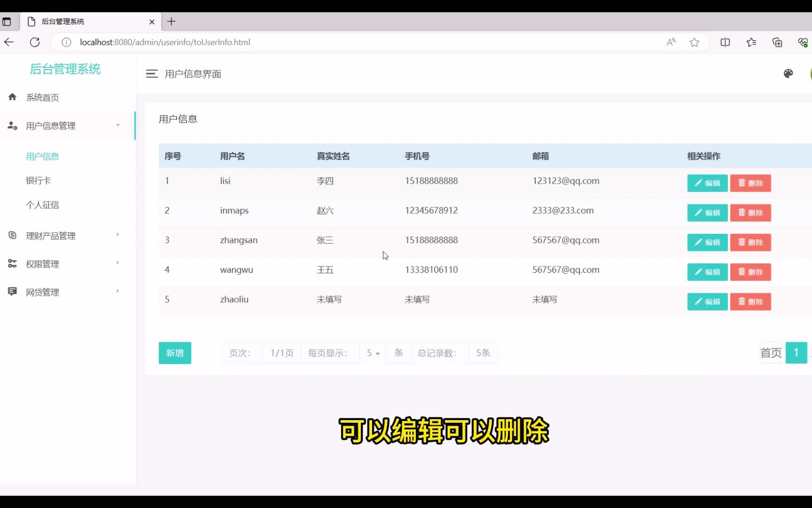Edit user wangwu
This screenshot has height=508, width=812.
[x=707, y=272]
